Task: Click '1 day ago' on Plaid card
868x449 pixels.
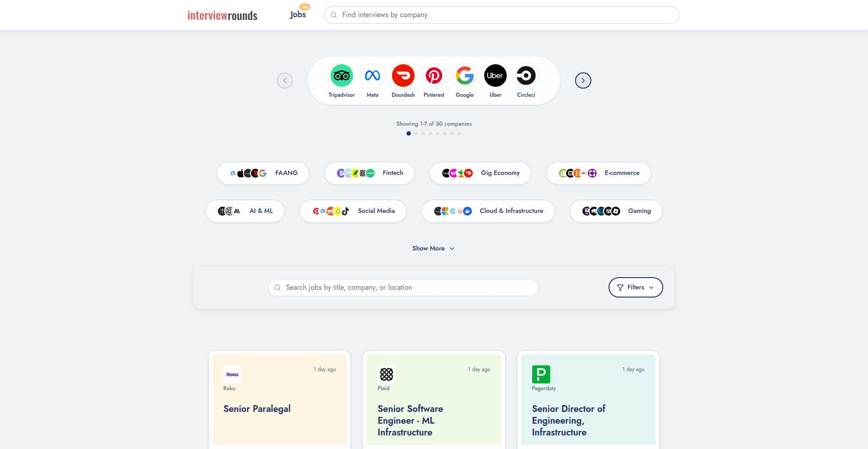Action: (x=479, y=369)
